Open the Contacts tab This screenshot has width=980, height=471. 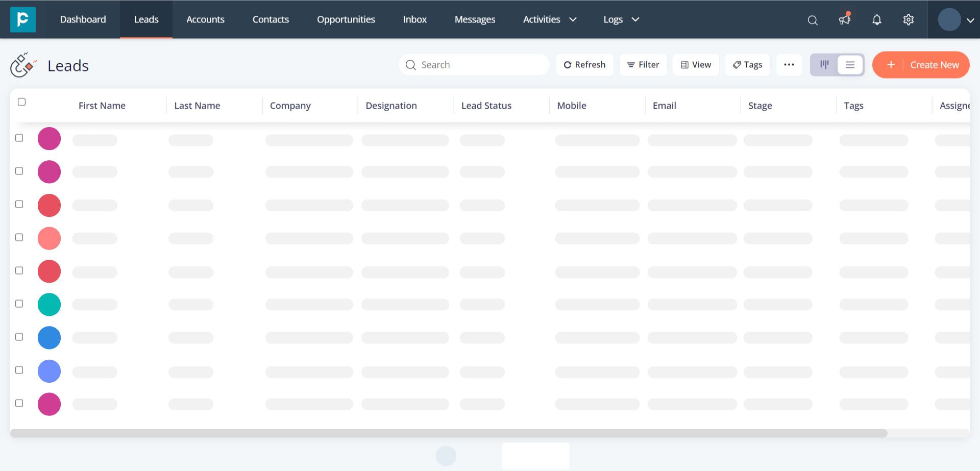[271, 19]
